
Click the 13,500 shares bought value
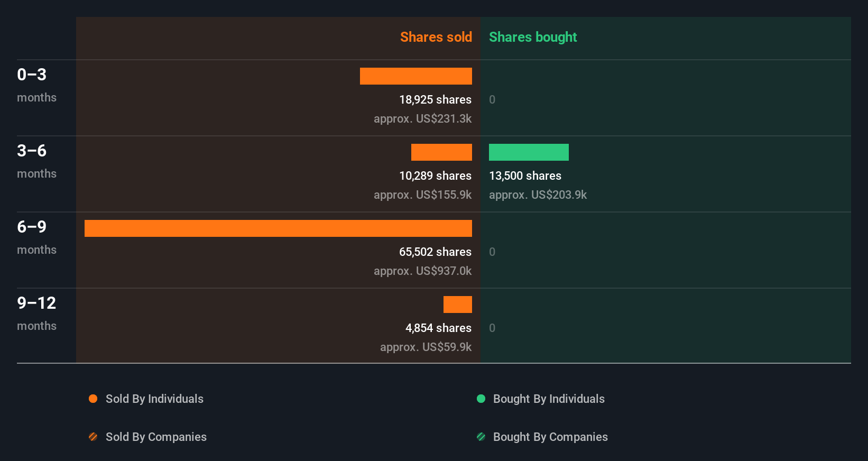pyautogui.click(x=525, y=176)
